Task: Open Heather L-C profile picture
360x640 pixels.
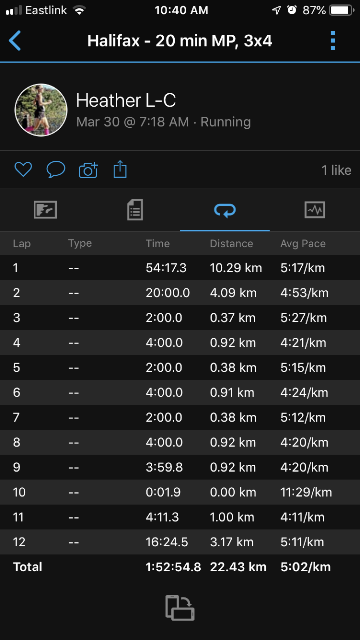Action: [x=41, y=110]
